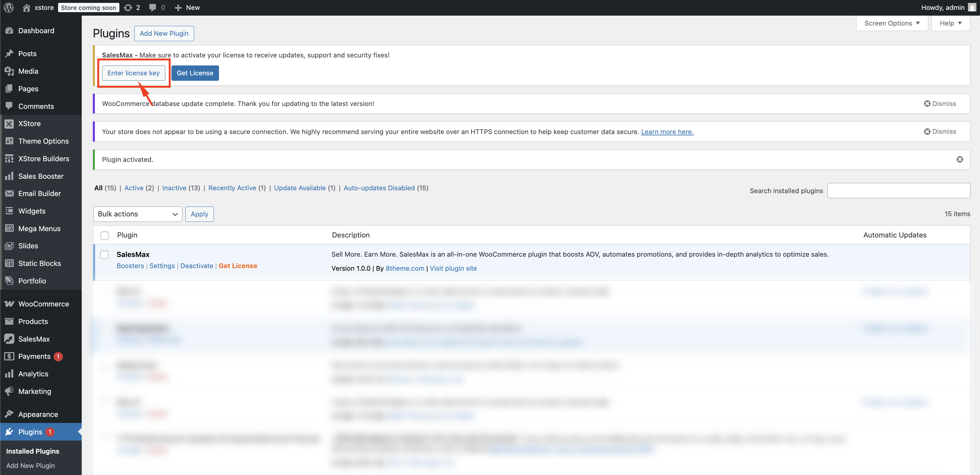This screenshot has height=475, width=980.
Task: Toggle the select-all plugins checkbox
Action: pos(105,235)
